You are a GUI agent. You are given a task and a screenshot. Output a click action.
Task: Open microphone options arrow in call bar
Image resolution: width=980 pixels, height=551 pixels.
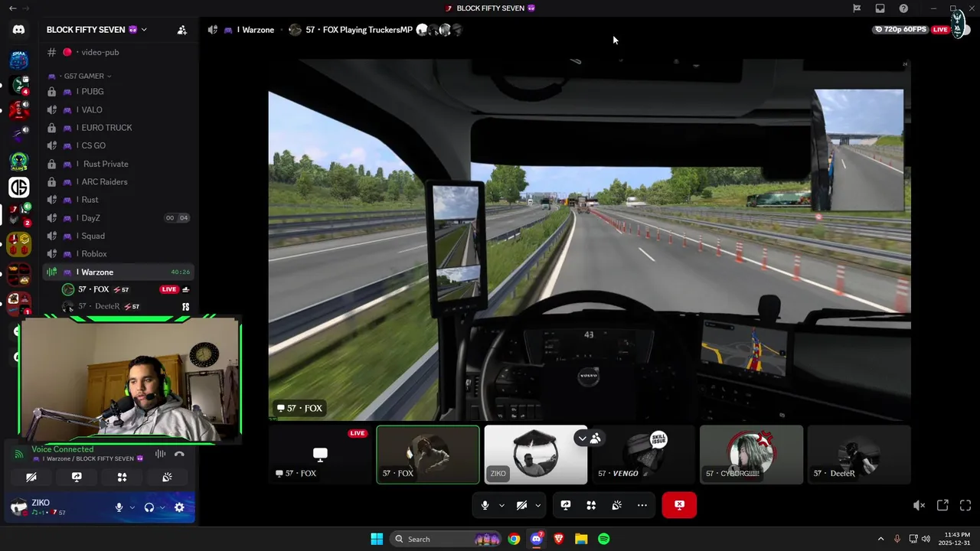(501, 505)
